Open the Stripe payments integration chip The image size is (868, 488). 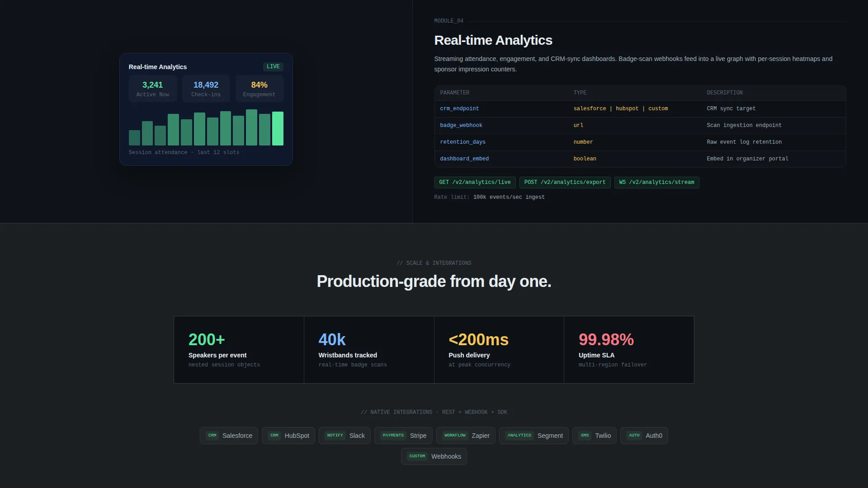(x=403, y=436)
